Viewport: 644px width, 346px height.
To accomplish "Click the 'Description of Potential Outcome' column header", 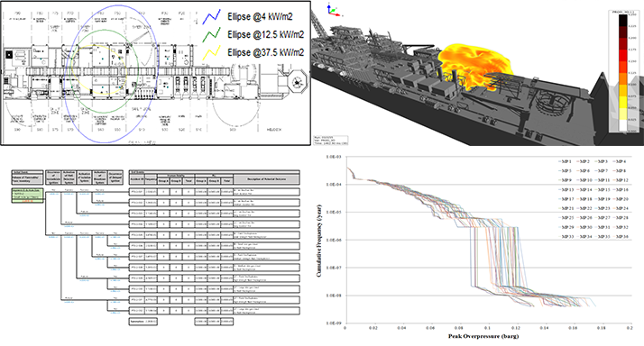I will point(267,179).
